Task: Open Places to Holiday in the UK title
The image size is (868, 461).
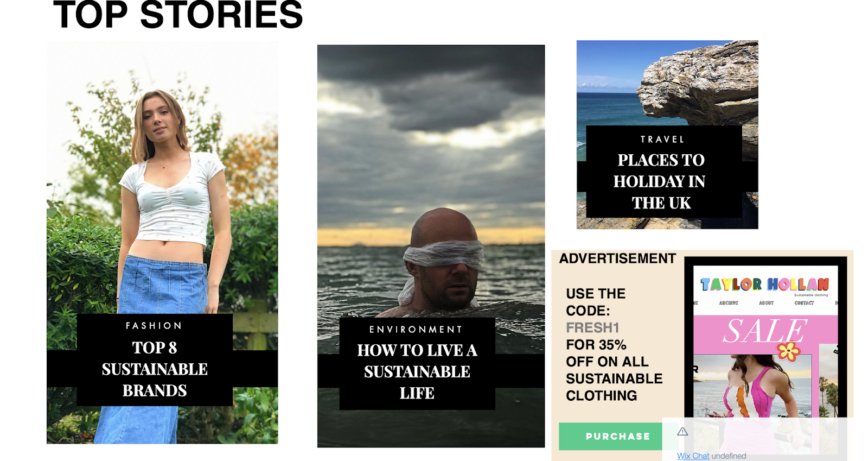Action: coord(660,181)
